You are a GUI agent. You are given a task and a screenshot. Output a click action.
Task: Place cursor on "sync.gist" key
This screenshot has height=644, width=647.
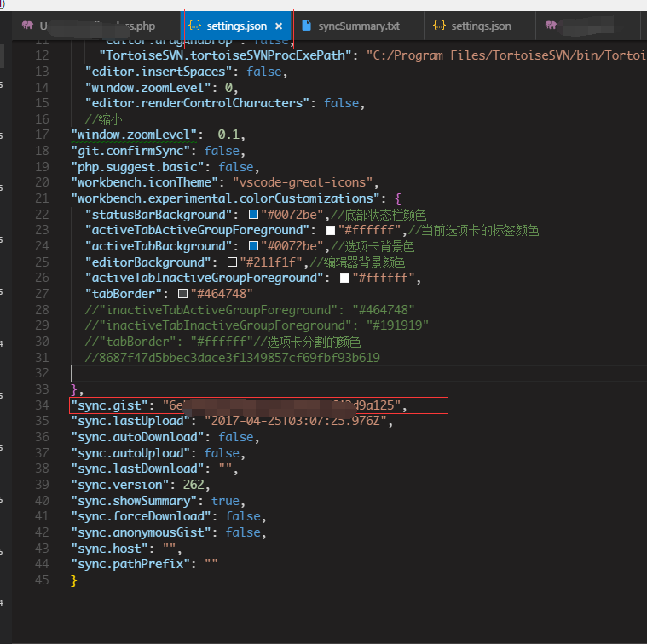pos(109,405)
